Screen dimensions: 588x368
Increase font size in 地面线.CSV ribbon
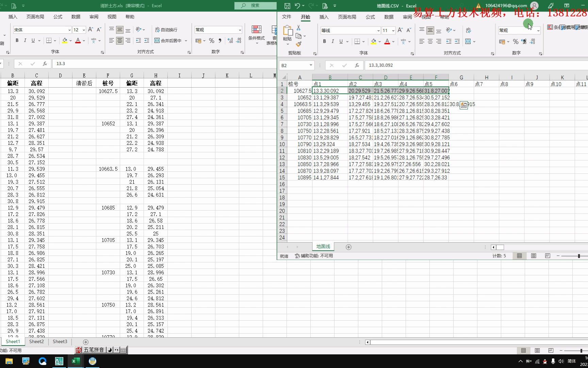(x=400, y=30)
